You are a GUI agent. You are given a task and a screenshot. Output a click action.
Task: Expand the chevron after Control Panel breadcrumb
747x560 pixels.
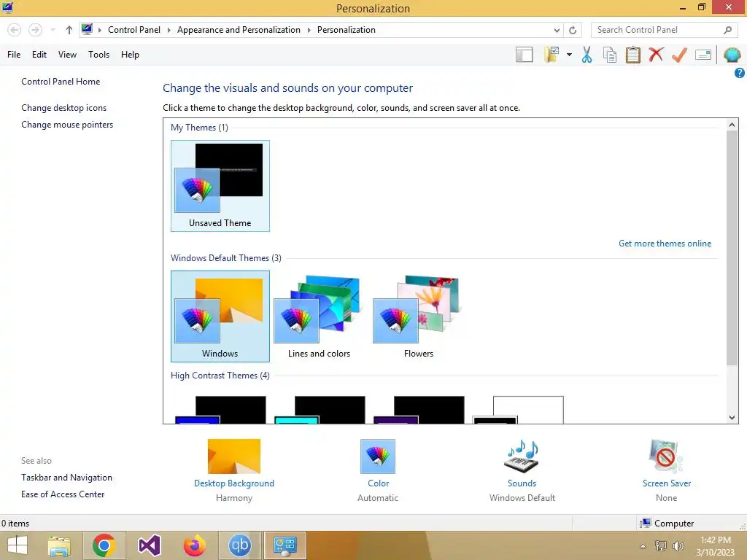[169, 30]
